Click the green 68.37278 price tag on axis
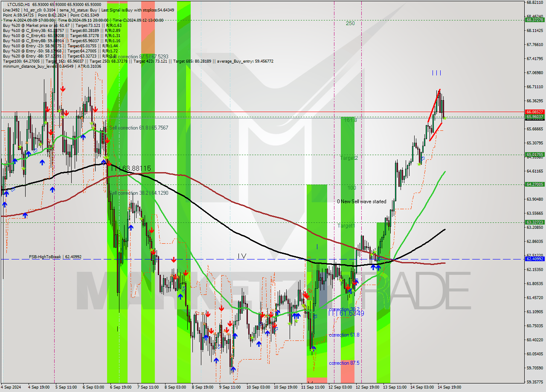 pos(535,20)
